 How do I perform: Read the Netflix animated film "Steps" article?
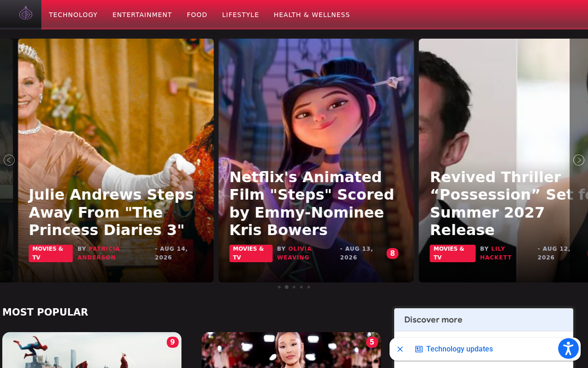pyautogui.click(x=312, y=203)
